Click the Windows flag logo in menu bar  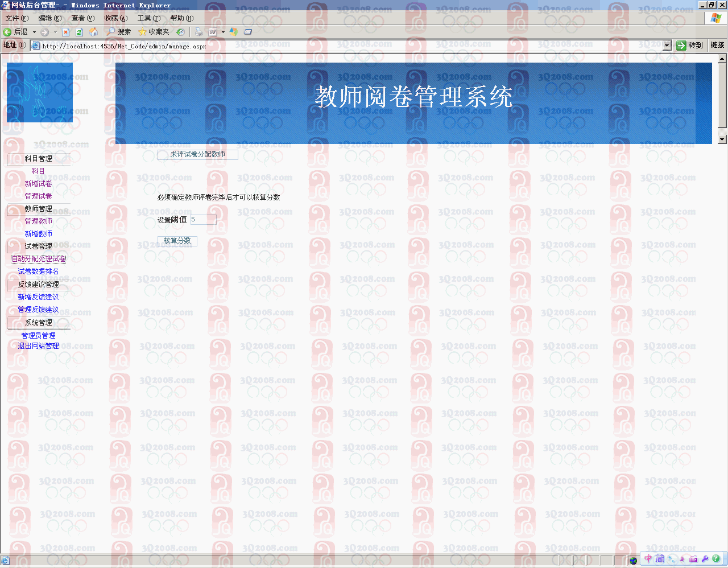(716, 18)
